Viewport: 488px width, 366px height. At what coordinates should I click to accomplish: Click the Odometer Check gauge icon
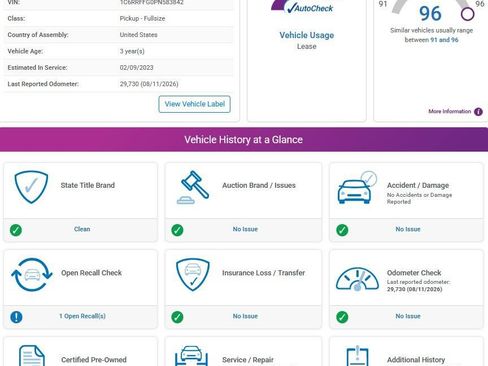pyautogui.click(x=357, y=279)
